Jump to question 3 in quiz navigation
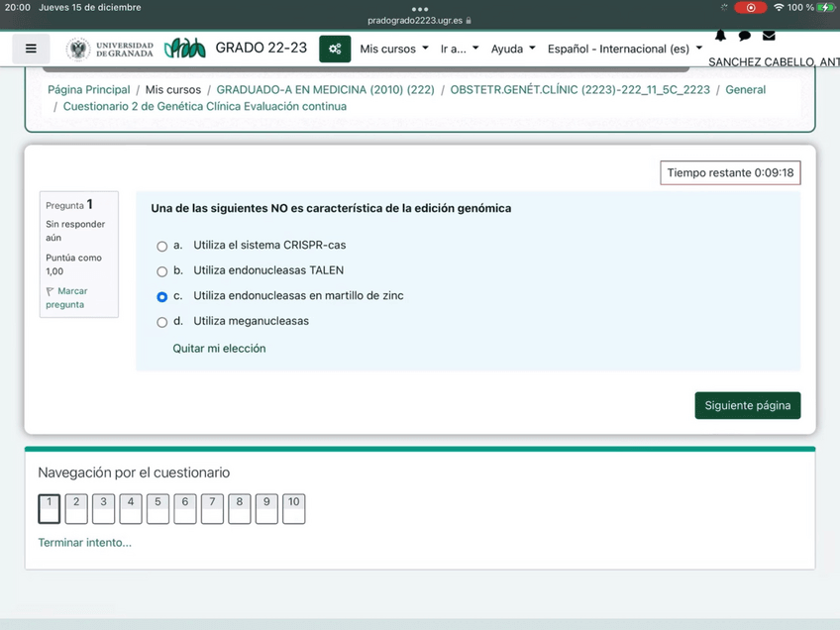The width and height of the screenshot is (840, 630). click(x=103, y=508)
